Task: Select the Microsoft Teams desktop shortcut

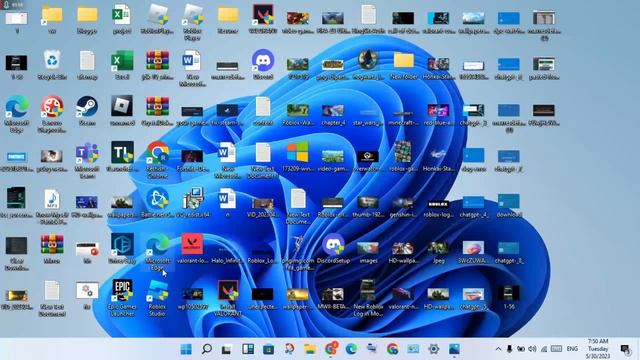Action: (x=87, y=160)
